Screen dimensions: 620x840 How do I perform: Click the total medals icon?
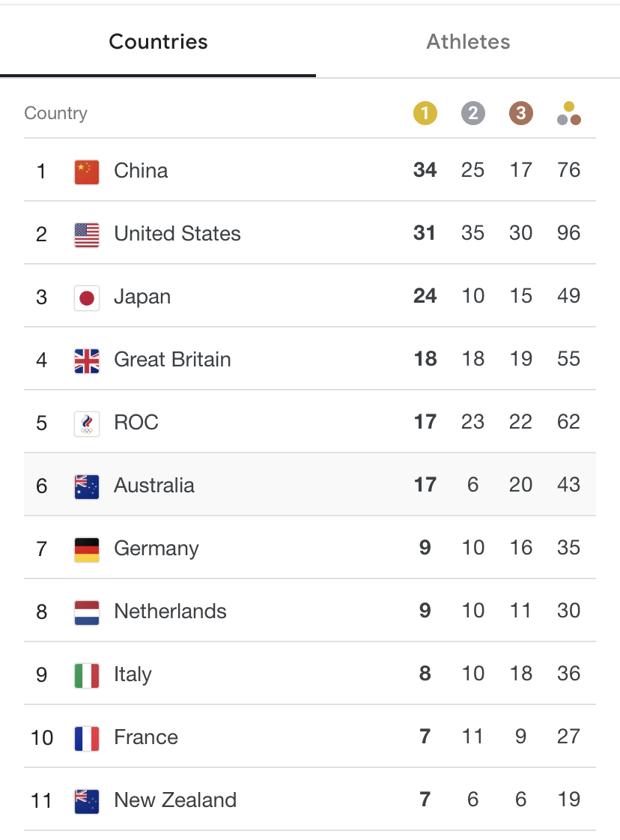coord(568,113)
